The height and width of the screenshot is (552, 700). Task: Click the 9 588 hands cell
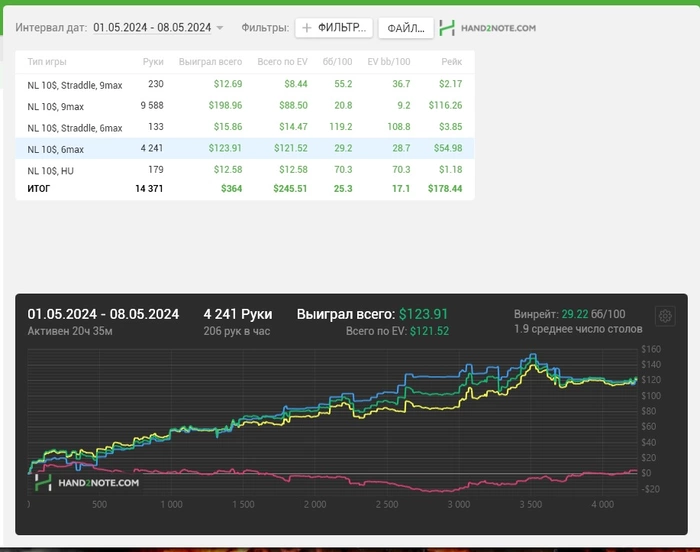152,105
